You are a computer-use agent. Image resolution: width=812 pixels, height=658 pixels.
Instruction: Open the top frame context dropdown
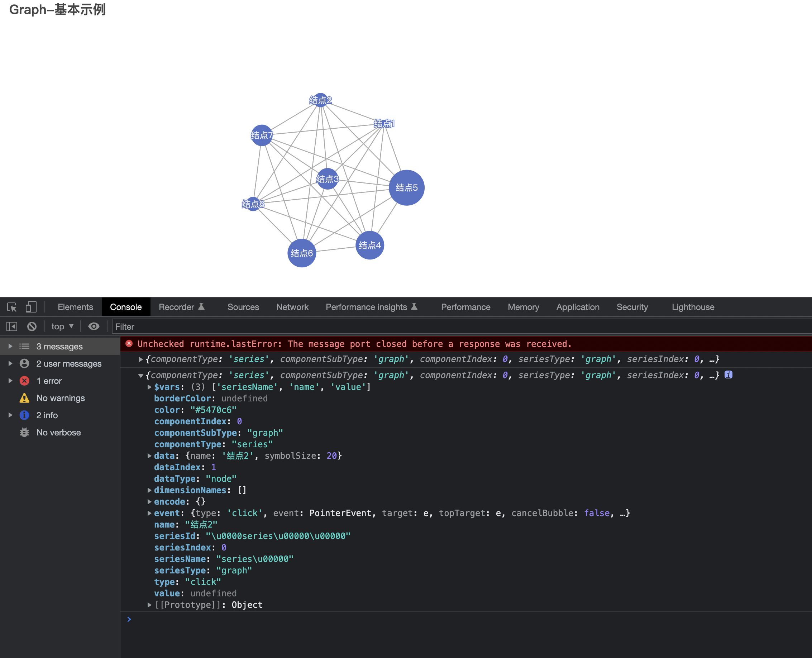[x=62, y=326]
